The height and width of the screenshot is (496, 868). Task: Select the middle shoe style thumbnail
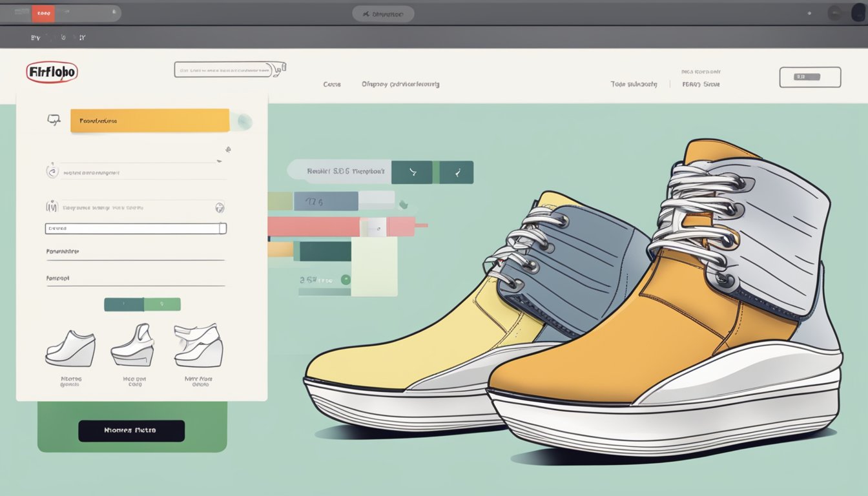[132, 346]
